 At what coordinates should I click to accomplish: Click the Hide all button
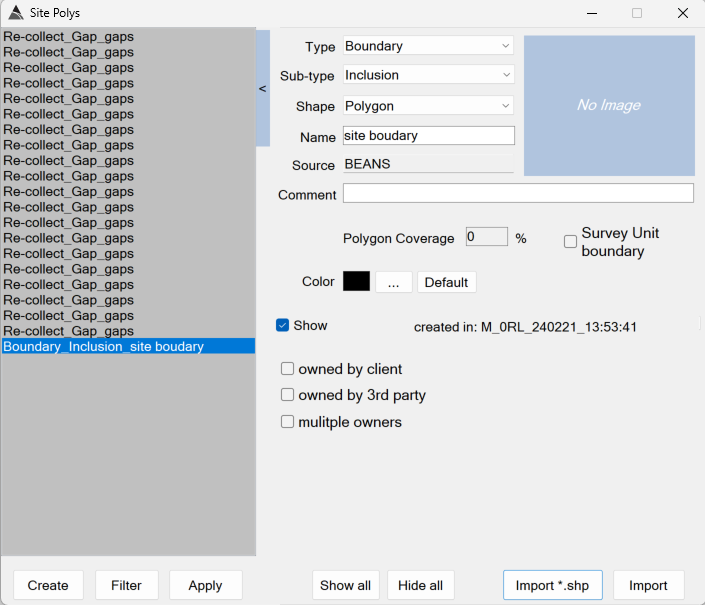tap(420, 585)
